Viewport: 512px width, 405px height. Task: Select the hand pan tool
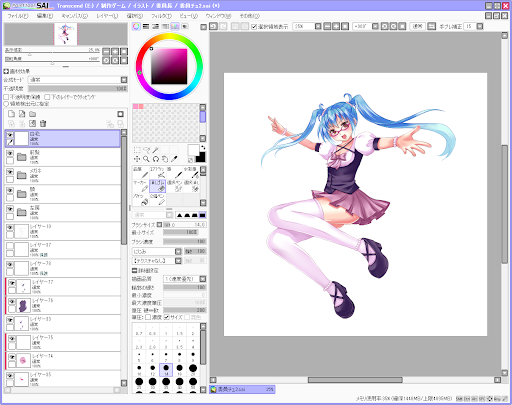tap(165, 159)
